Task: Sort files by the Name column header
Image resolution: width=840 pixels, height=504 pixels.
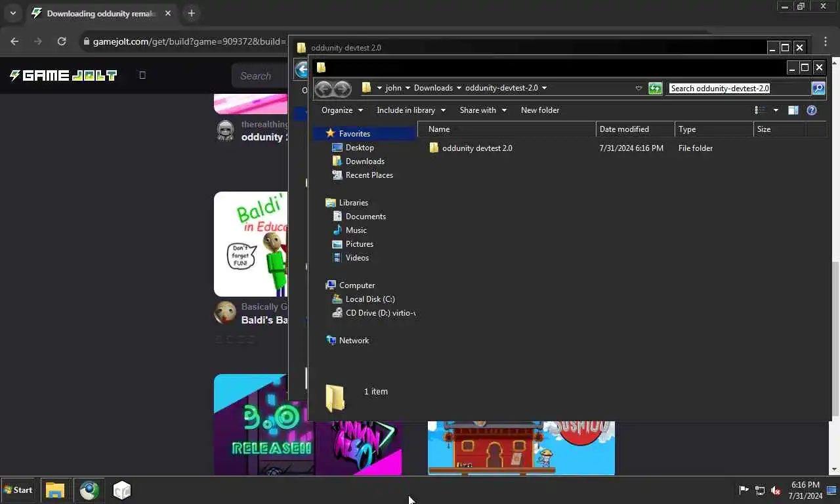Action: [507, 129]
